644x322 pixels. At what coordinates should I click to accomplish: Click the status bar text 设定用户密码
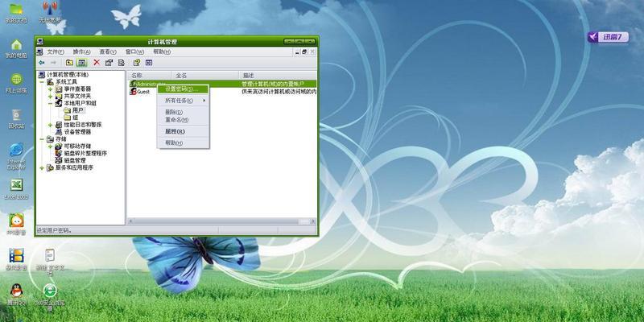tap(54, 231)
